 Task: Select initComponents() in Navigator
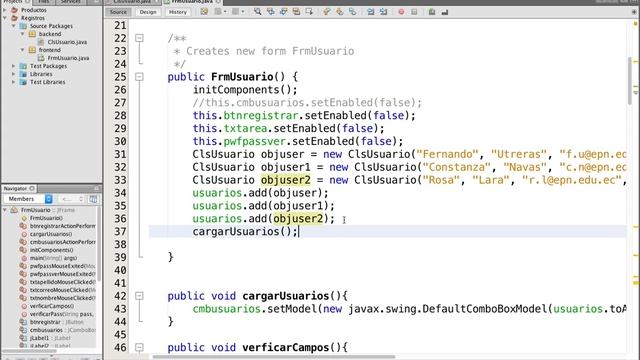pos(51,250)
